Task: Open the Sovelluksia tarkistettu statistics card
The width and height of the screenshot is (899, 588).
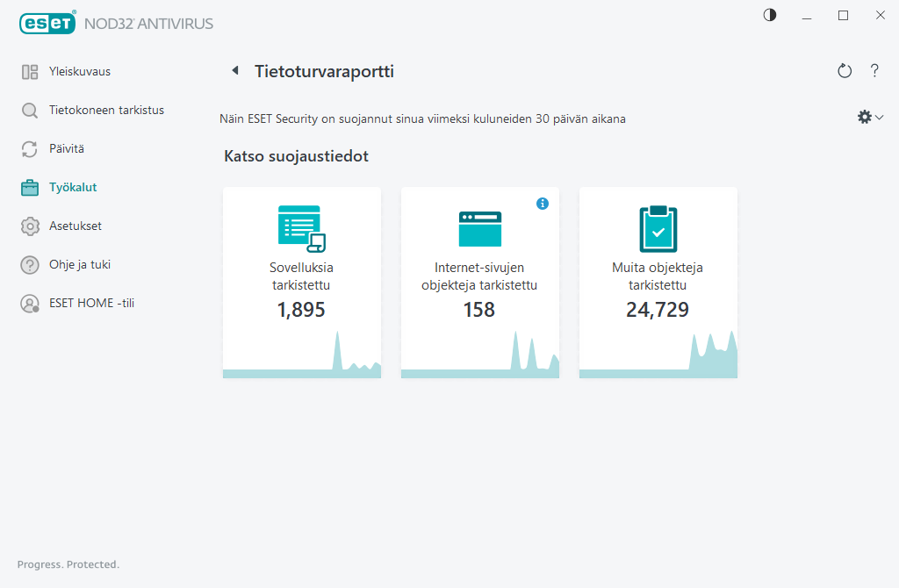Action: click(301, 281)
